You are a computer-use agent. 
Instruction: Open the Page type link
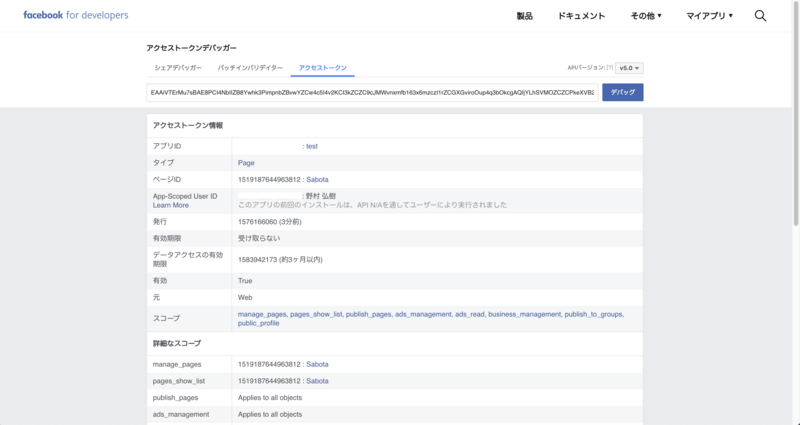(246, 163)
